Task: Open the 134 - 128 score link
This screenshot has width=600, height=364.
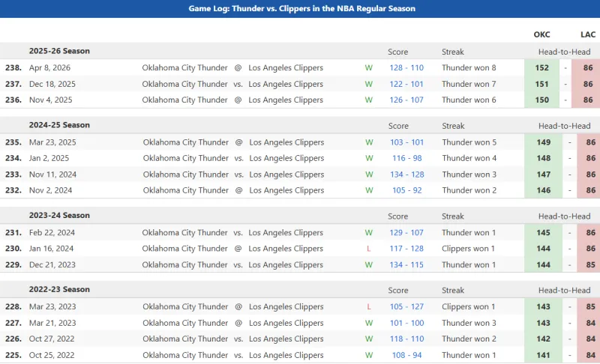Action: pos(406,175)
